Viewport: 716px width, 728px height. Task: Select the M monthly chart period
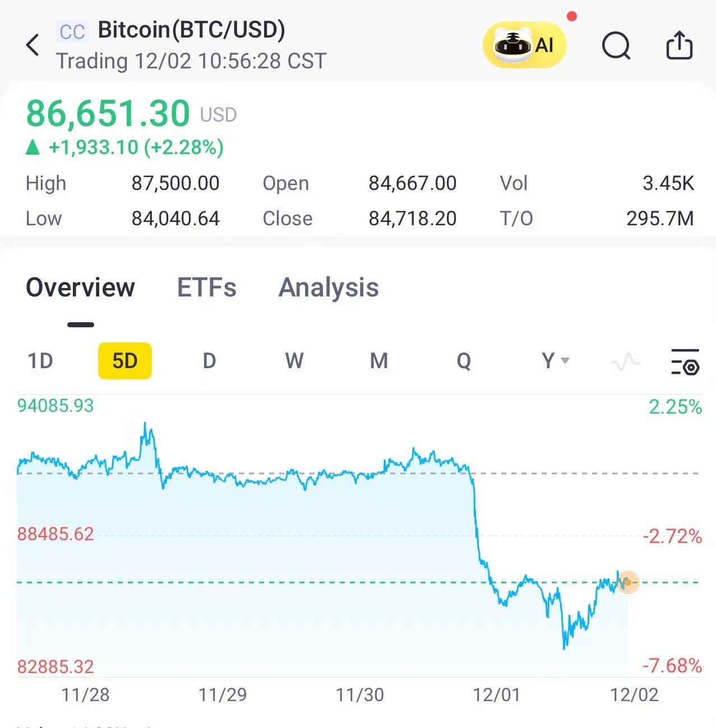click(x=379, y=361)
